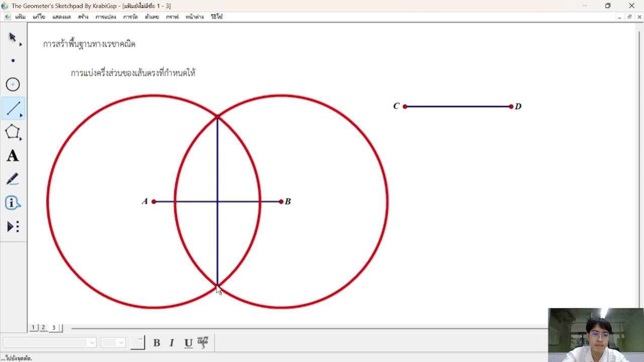The image size is (644, 362).
Task: Click the document icon in menu bar
Action: [x=8, y=17]
